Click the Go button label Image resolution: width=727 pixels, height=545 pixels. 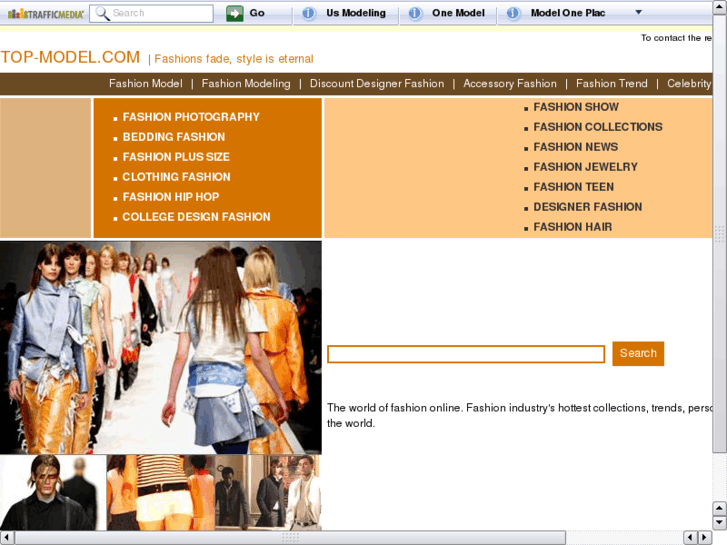[257, 13]
